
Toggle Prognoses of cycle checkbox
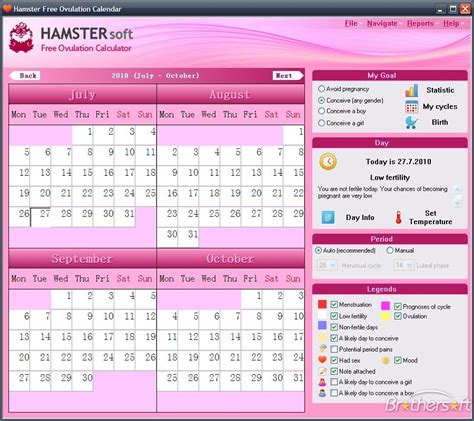click(397, 306)
